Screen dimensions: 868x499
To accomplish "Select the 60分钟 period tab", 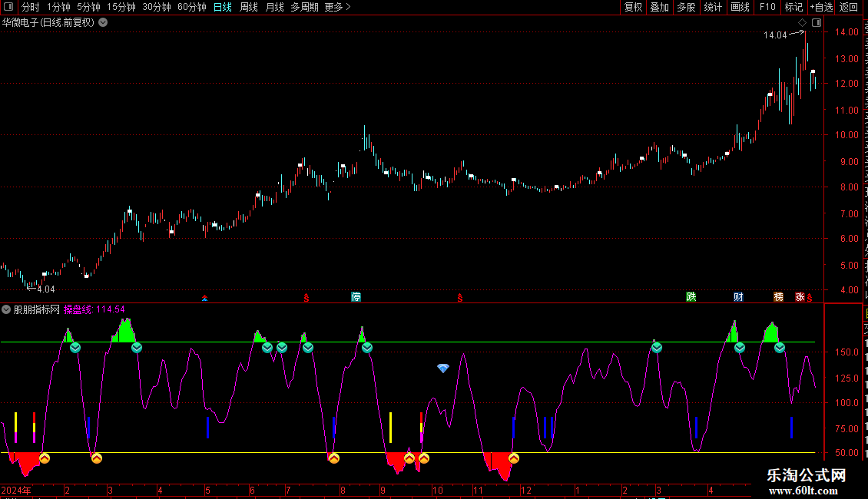I will pos(192,7).
